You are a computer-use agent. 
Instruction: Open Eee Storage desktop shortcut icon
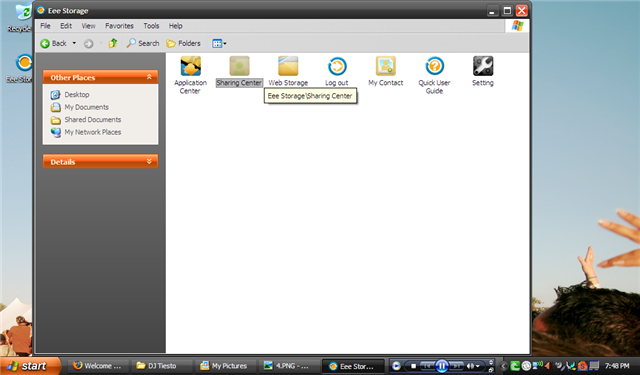[x=24, y=64]
